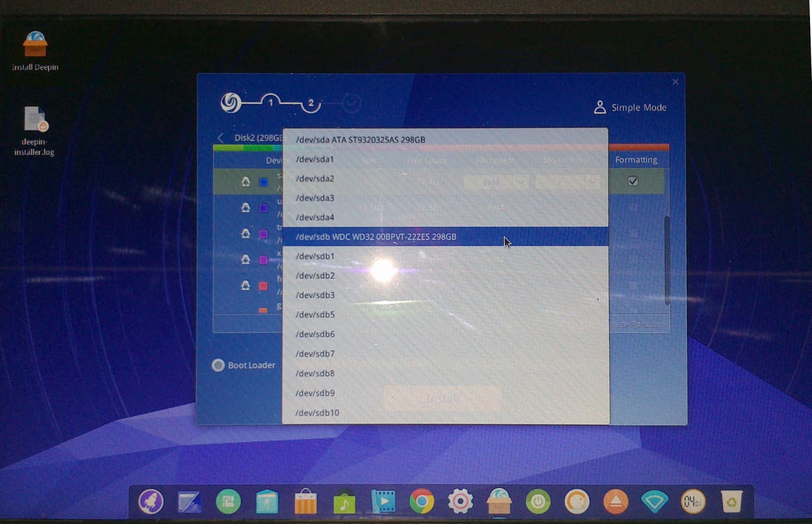Choose /dev/sdb7 as boot loader location
Screen dimensions: 812x524
point(446,354)
